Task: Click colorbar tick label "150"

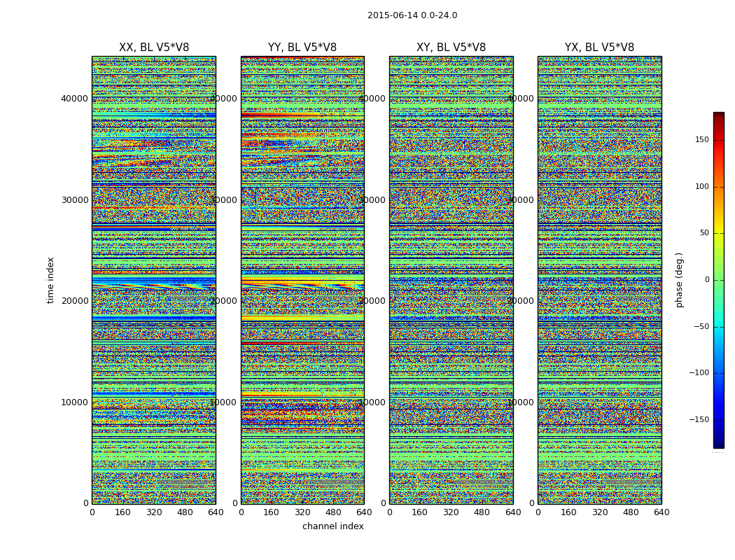Action: pyautogui.click(x=701, y=139)
